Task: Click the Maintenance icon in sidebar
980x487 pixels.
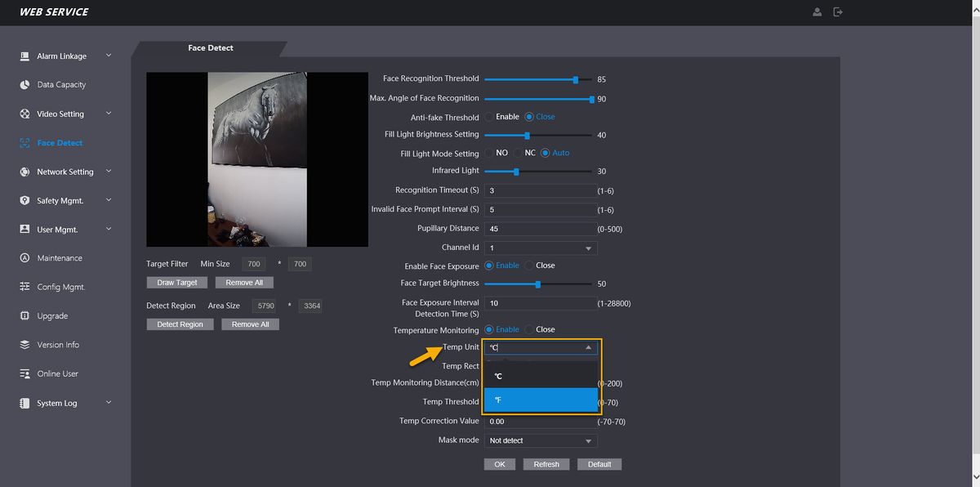Action: pyautogui.click(x=24, y=258)
